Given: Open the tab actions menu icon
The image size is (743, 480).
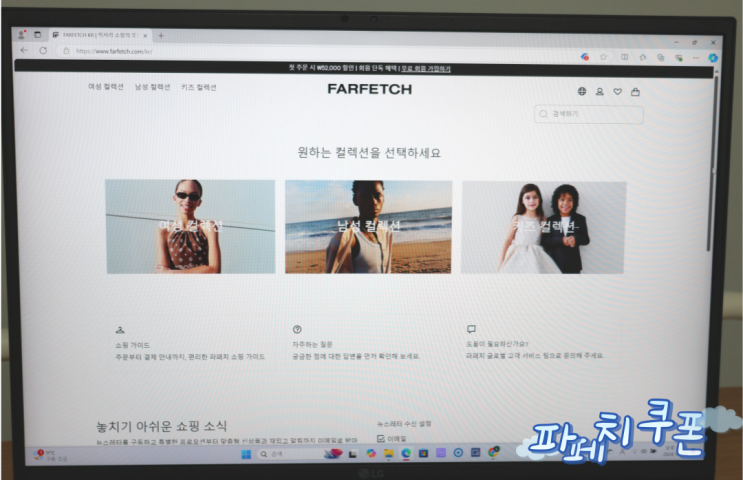Looking at the screenshot, I should click(37, 35).
